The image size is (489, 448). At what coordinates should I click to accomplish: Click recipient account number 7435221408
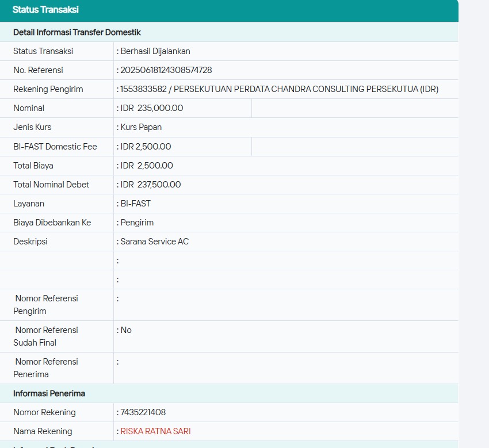coord(143,412)
